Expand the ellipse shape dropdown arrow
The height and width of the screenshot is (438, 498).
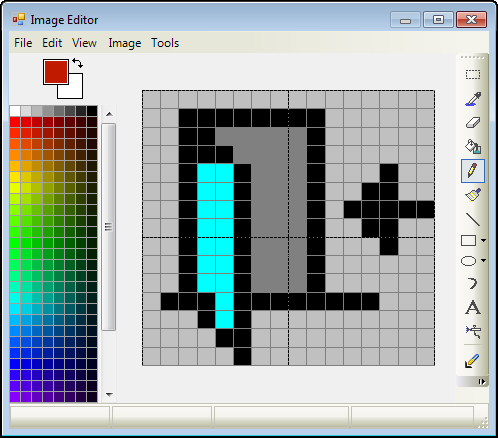483,261
